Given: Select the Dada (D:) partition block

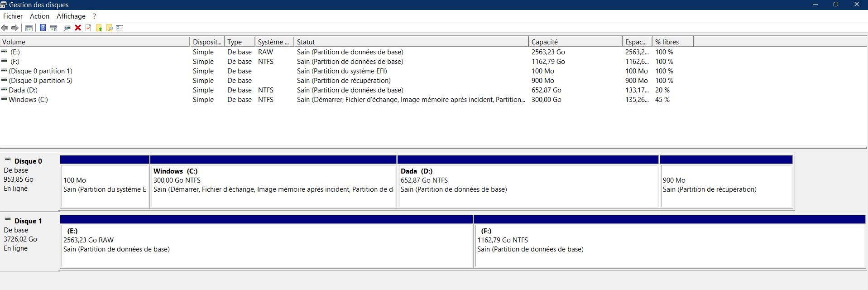Looking at the screenshot, I should point(528,182).
